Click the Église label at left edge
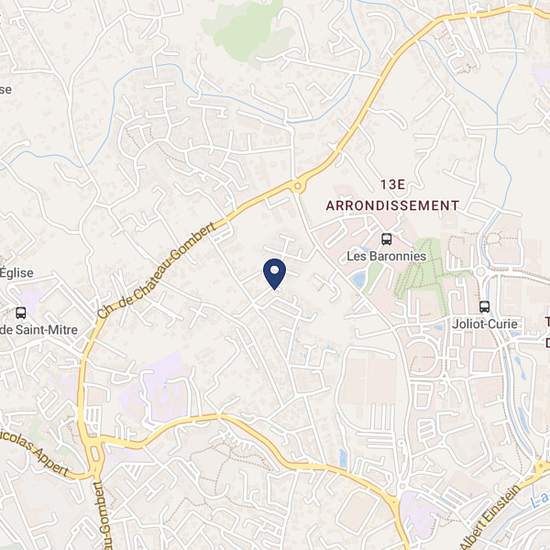 (16, 273)
